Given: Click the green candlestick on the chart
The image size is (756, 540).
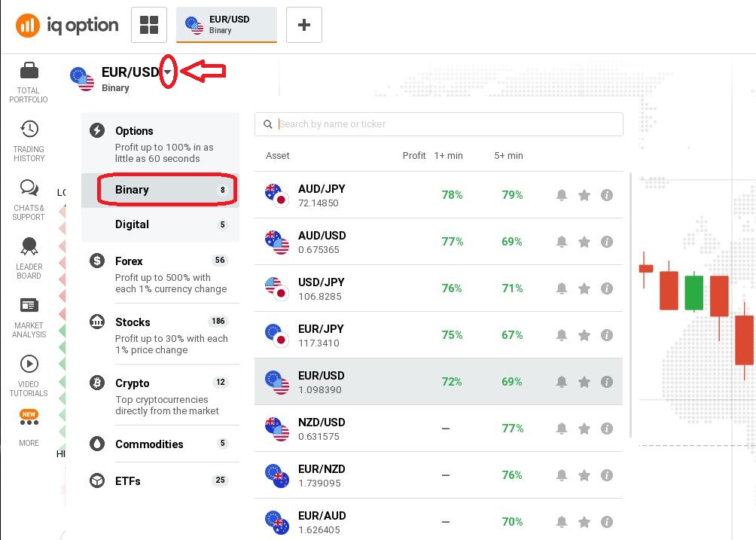Looking at the screenshot, I should point(694,291).
